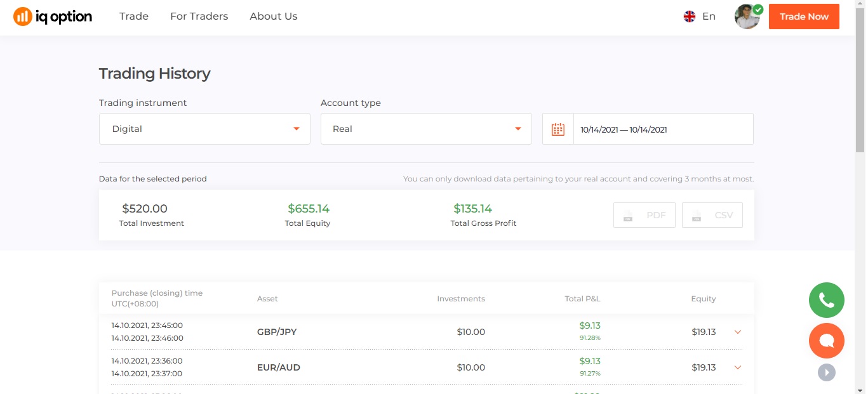The width and height of the screenshot is (868, 394).
Task: Open the Trade menu
Action: (134, 16)
